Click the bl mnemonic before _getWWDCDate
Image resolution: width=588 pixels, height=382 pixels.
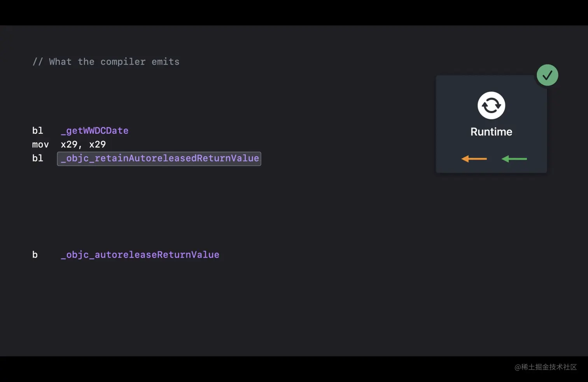pos(38,131)
